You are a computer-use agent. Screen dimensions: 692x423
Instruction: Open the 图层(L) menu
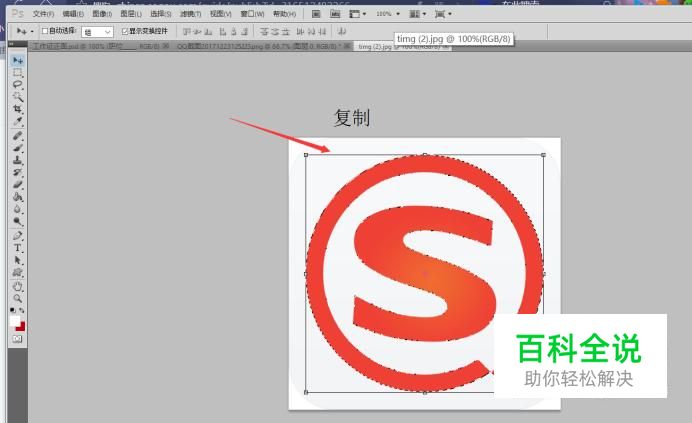[131, 14]
